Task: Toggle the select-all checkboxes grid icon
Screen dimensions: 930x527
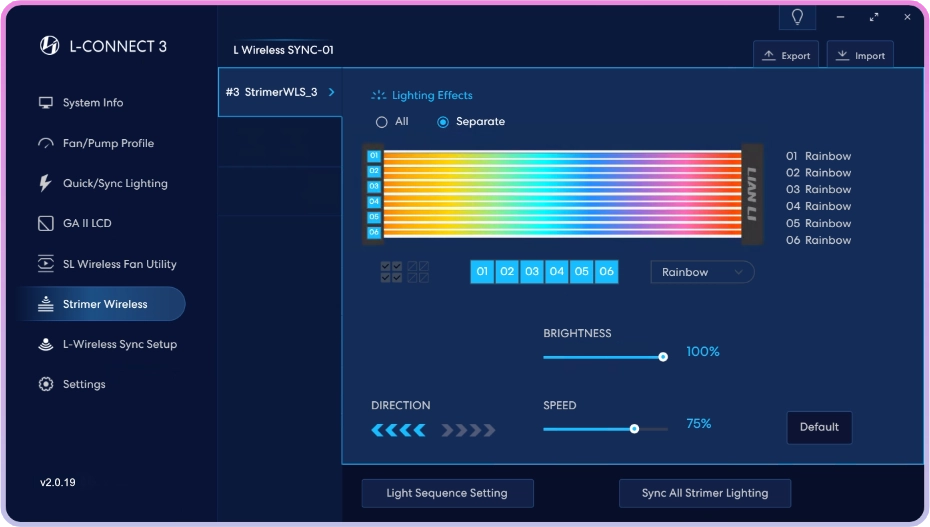Action: (x=392, y=272)
